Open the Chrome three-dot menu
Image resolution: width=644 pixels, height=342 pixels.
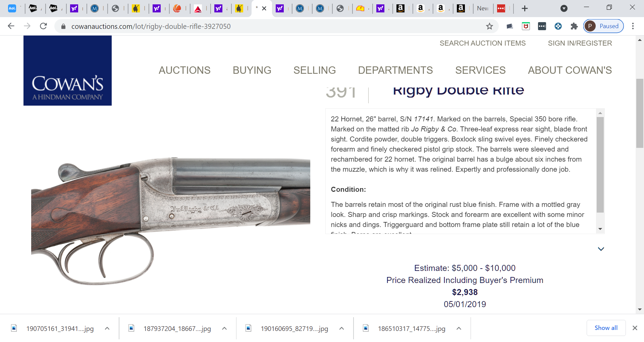click(x=633, y=26)
